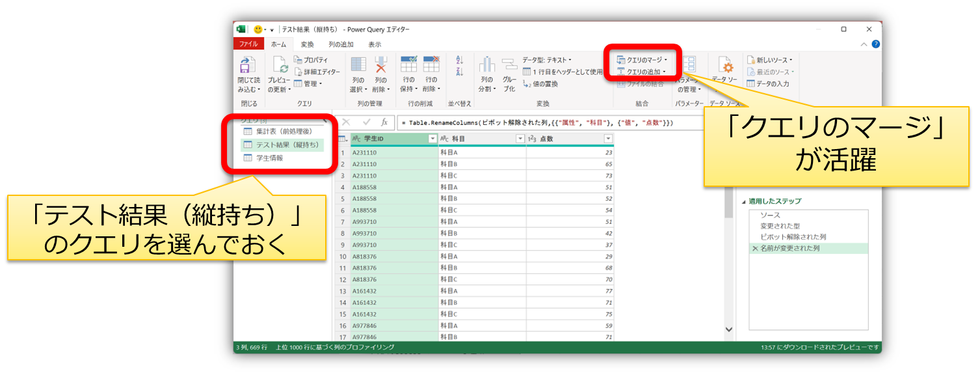The height and width of the screenshot is (375, 980).
Task: Collapse the 適用したステップ section triangle
Action: [743, 202]
